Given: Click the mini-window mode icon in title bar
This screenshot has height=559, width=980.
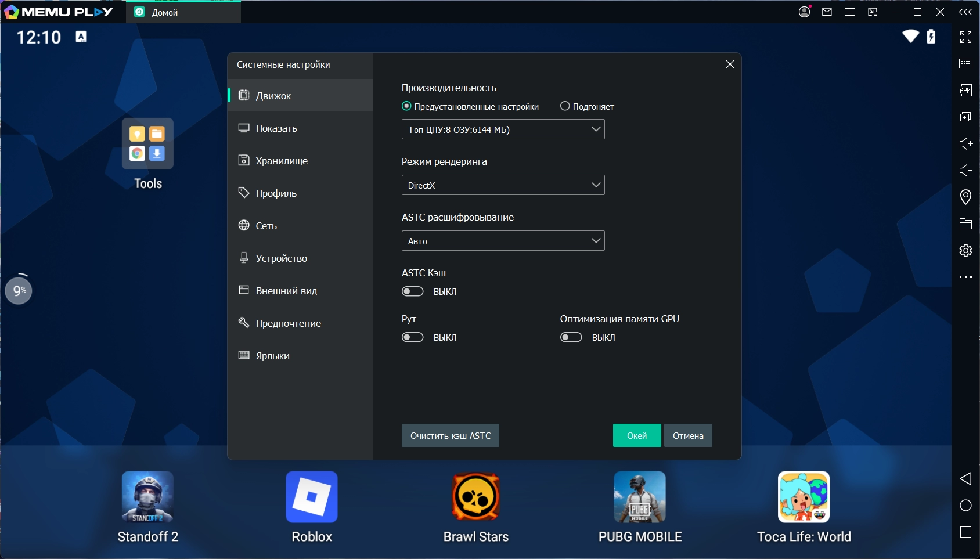Looking at the screenshot, I should [x=873, y=12].
